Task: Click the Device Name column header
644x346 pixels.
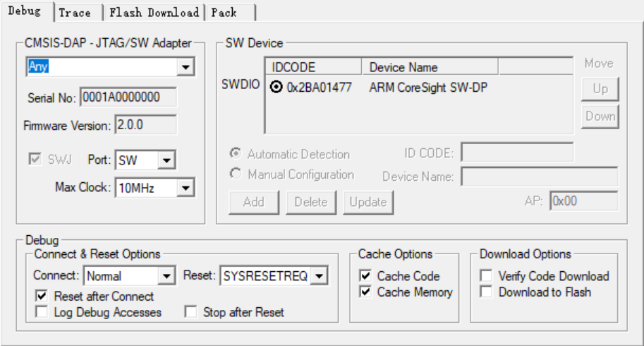Action: tap(430, 67)
